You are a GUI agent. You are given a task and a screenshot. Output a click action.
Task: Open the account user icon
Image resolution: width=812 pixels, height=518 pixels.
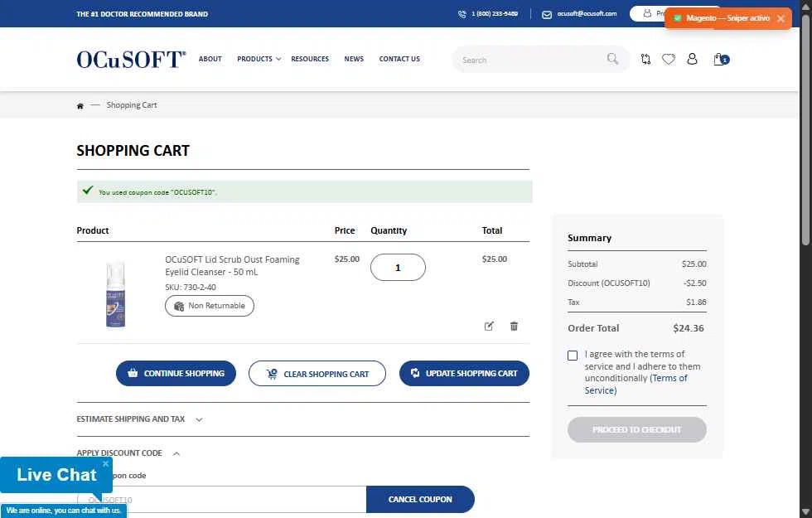point(692,59)
